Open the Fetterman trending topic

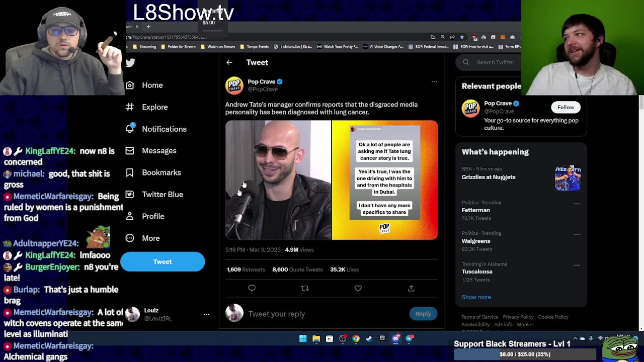point(475,210)
